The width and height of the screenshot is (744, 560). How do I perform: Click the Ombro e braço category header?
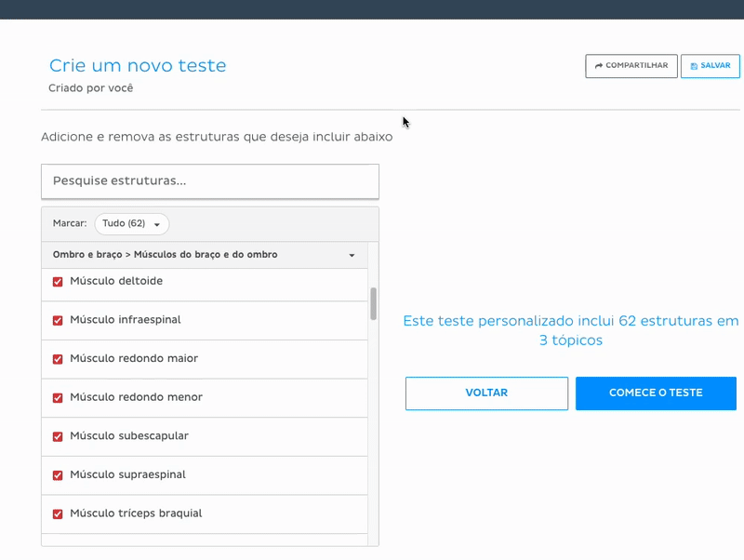[165, 255]
